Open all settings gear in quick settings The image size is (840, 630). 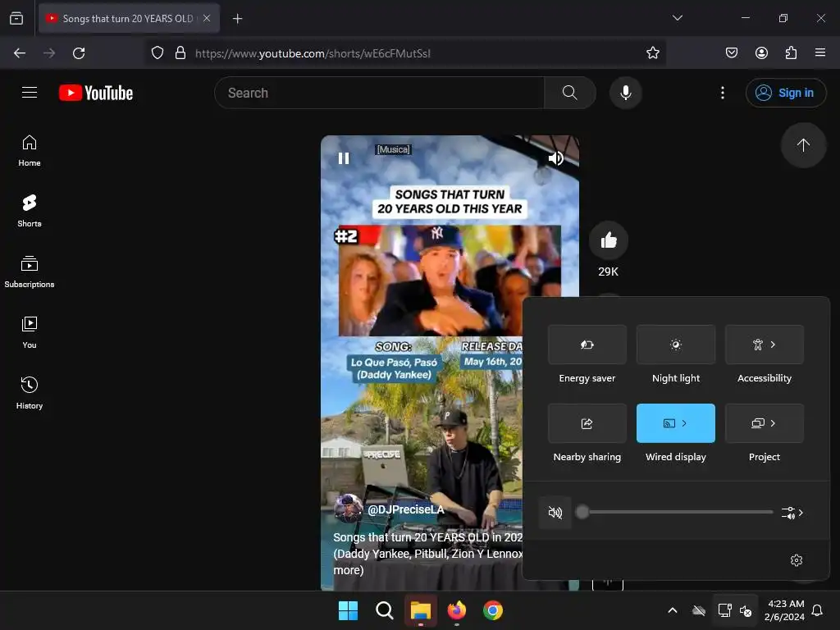click(796, 560)
